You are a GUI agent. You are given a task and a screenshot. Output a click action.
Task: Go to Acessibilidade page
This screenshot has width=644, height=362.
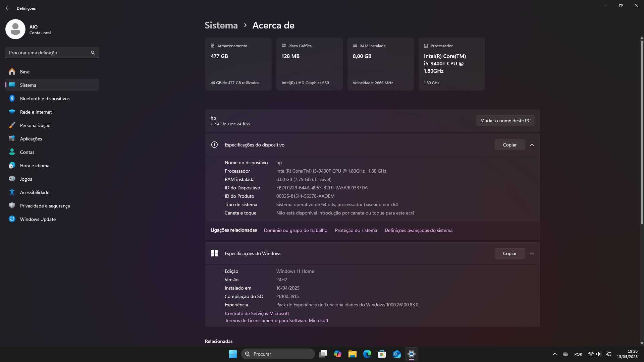(52, 192)
